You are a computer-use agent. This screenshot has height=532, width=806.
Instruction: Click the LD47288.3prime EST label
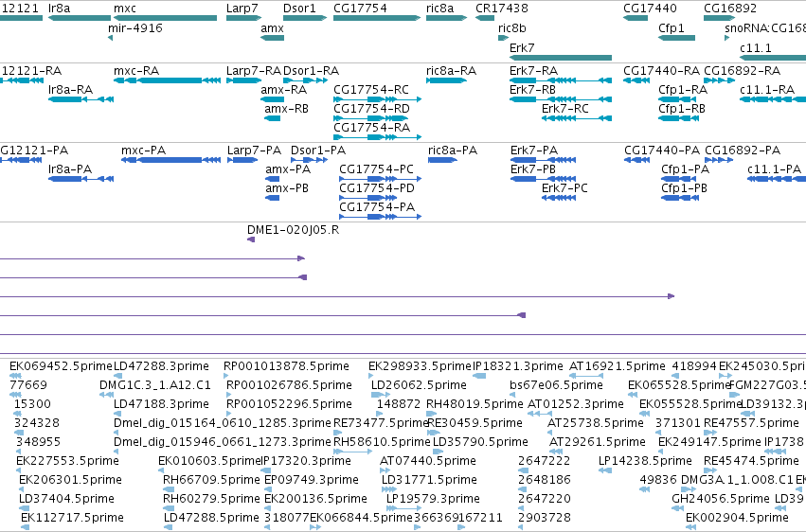tap(161, 365)
